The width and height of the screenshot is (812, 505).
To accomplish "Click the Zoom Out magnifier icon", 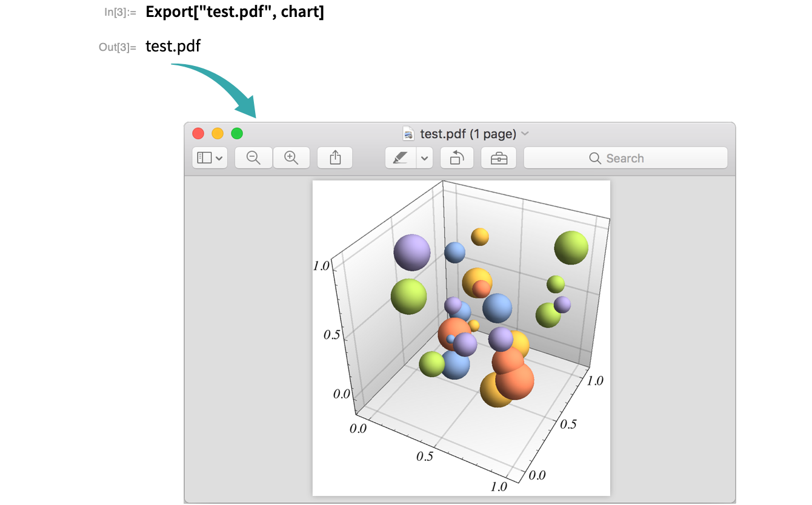I will (x=253, y=158).
